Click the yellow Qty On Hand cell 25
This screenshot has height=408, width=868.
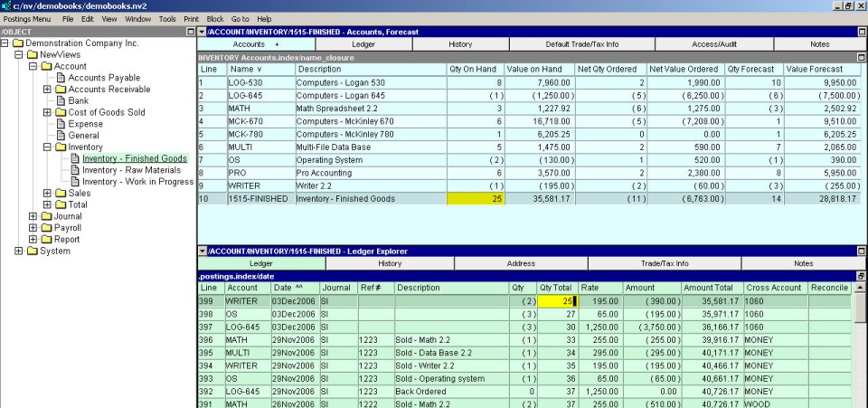475,198
